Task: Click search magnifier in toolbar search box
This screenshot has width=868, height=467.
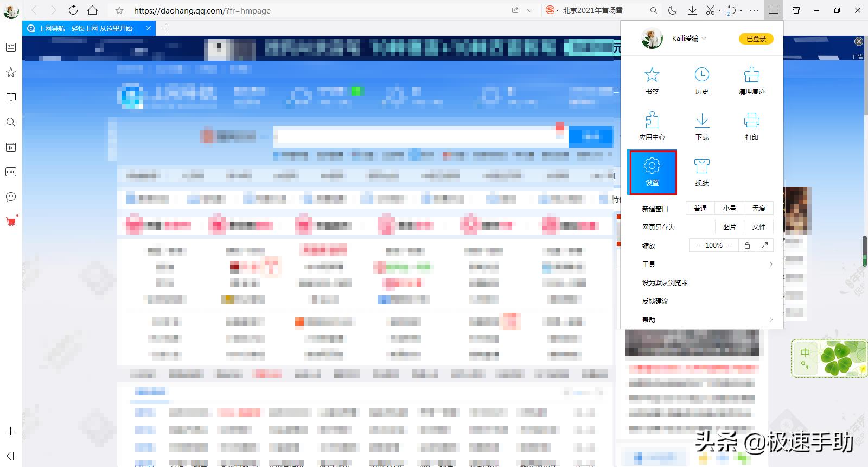Action: click(653, 10)
